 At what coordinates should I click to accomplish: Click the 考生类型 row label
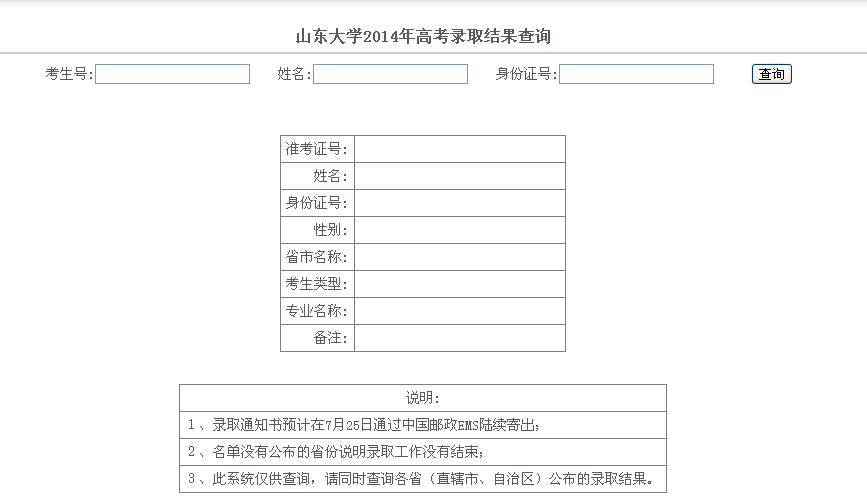point(317,284)
